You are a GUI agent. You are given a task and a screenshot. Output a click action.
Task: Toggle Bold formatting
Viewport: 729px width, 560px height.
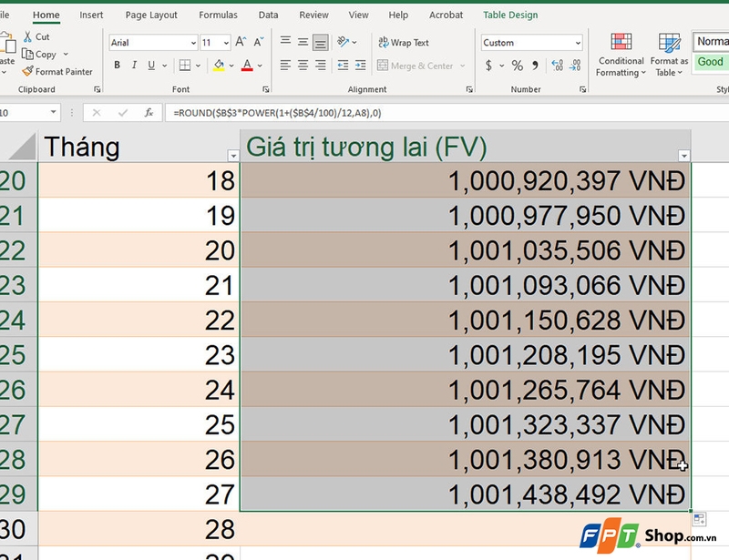coord(117,65)
